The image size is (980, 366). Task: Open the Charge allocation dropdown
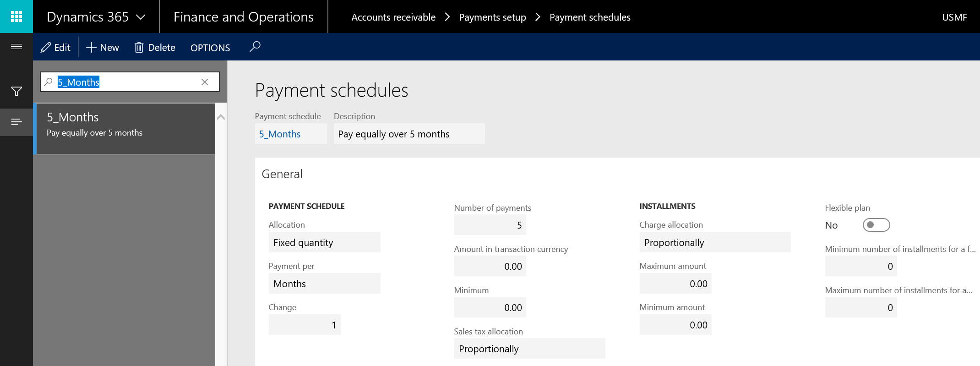point(715,242)
